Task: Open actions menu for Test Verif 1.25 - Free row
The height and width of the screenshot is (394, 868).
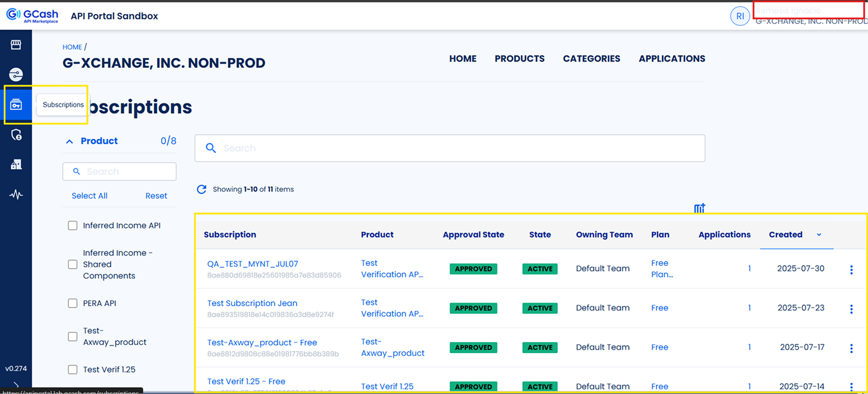Action: pos(851,387)
